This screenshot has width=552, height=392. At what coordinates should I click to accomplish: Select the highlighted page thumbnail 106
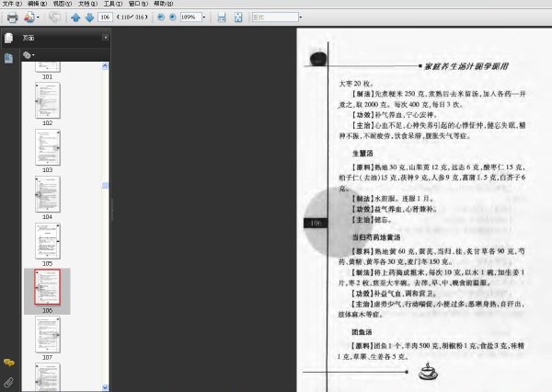click(x=48, y=287)
